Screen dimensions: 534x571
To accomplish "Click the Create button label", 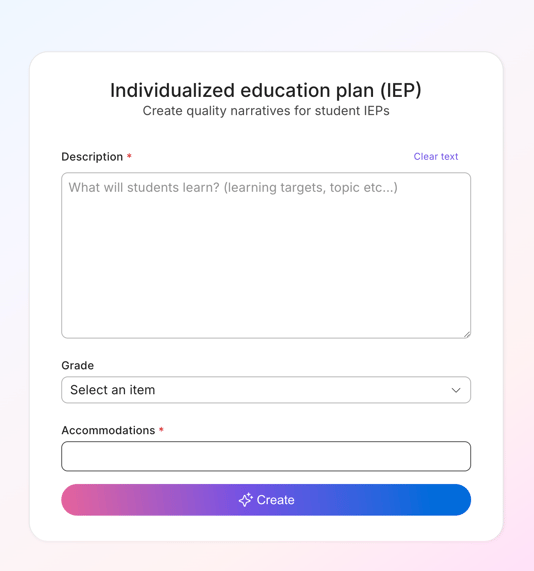I will [275, 500].
